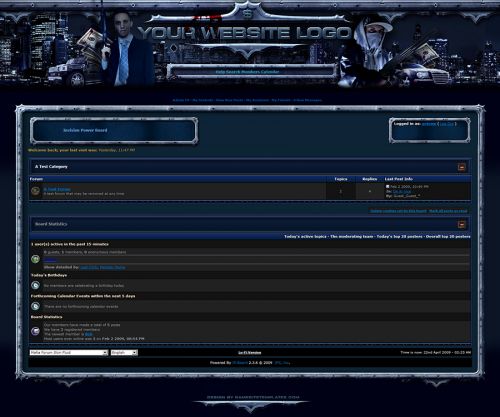Click the Forthcoming Calendar Events heading
500x417 pixels.
(x=83, y=296)
